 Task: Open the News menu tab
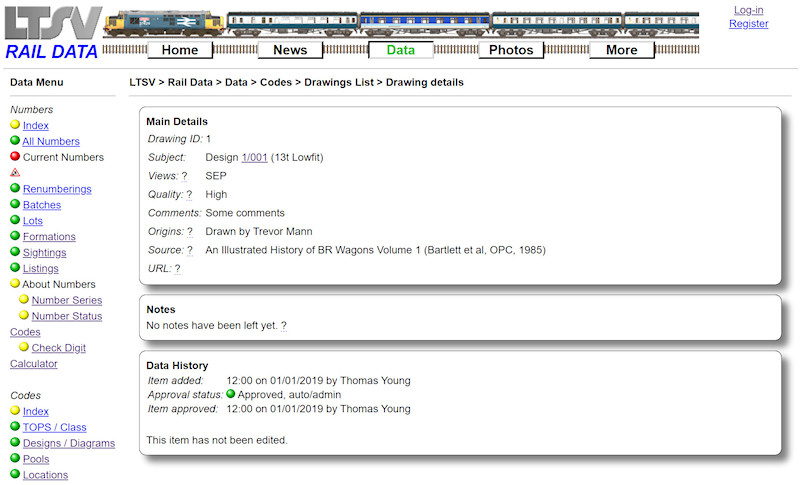[290, 50]
